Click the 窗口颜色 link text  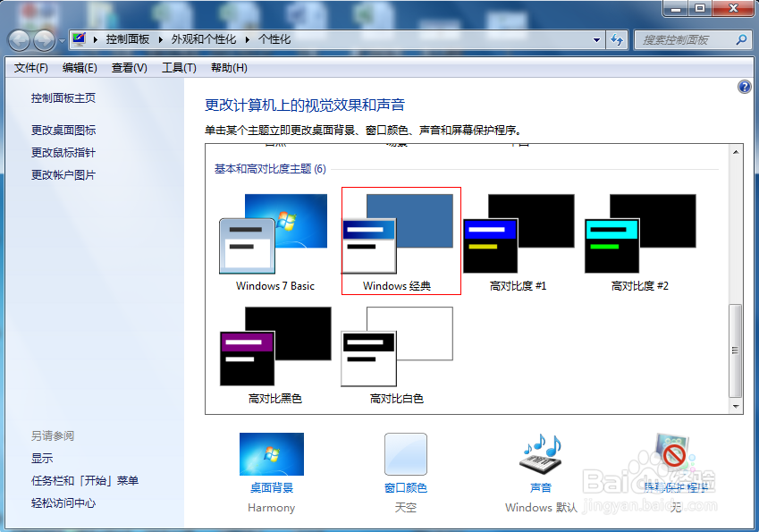406,487
